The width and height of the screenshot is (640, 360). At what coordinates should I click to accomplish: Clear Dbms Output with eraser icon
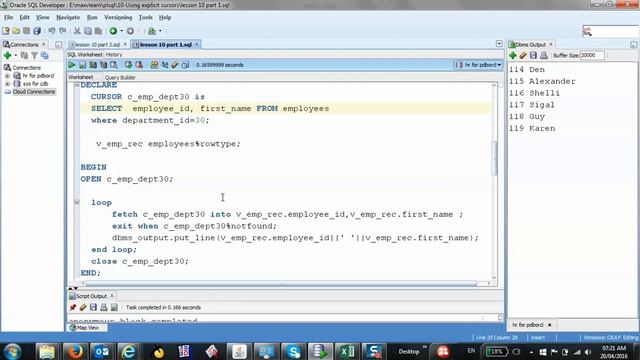click(523, 56)
